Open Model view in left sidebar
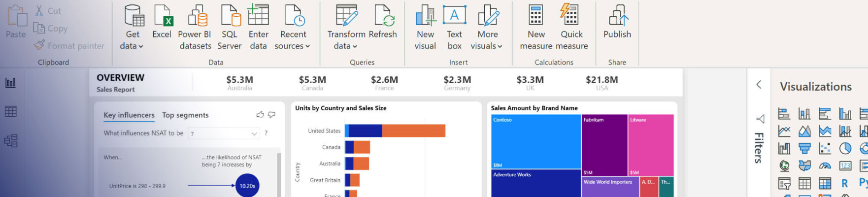This screenshot has height=197, width=868. pos(11,141)
